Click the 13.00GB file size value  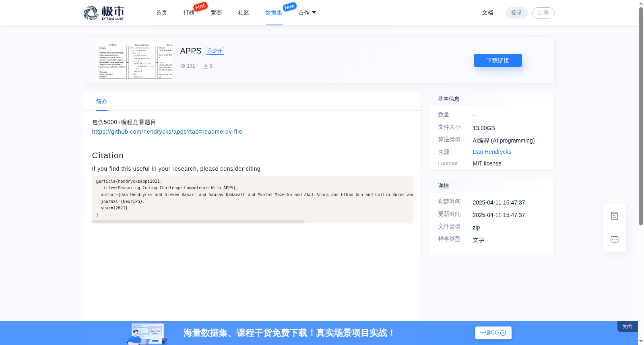(x=484, y=128)
